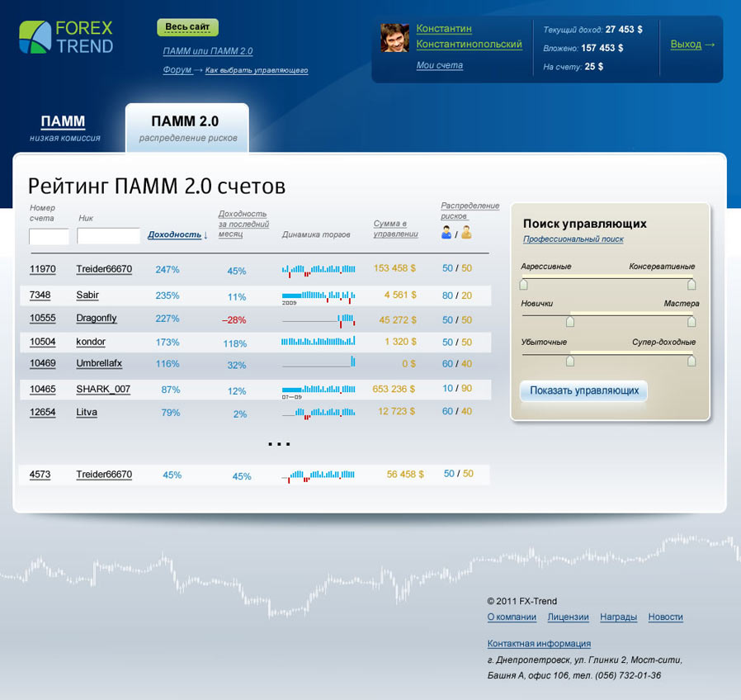Screen dimensions: 741x700
Task: Click Показать управляющих button
Action: click(583, 390)
